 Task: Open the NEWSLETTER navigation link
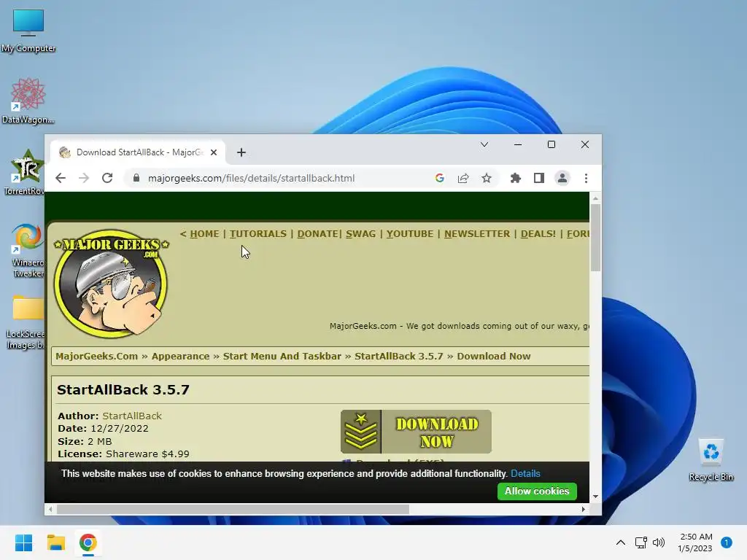tap(477, 234)
